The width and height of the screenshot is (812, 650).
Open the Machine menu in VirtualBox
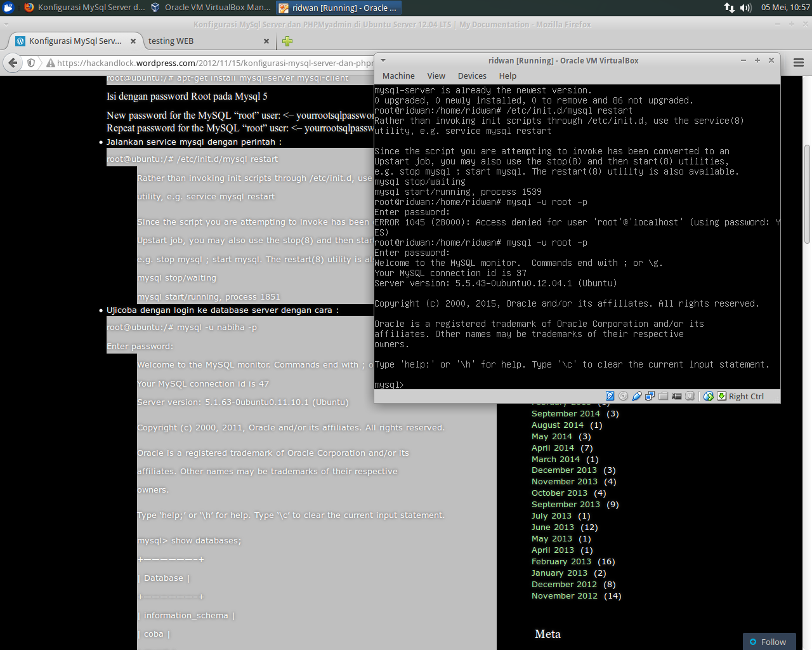pos(398,76)
